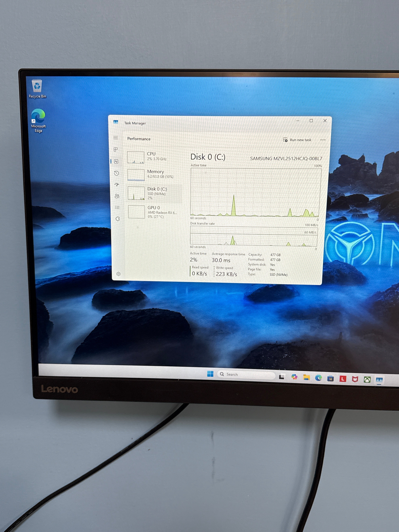Viewport: 399px width, 532px height.
Task: Click the SAMSUNG MZVL2512HCJQ-00BL7 model text
Action: pos(286,158)
